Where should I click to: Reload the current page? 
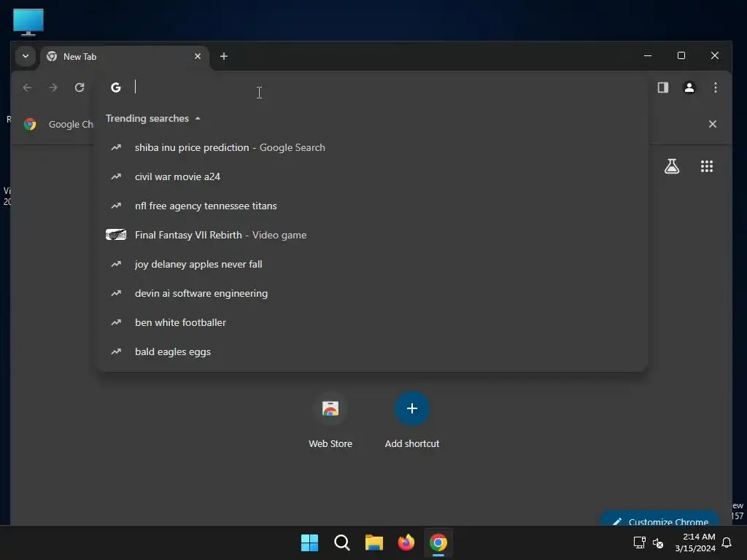80,87
